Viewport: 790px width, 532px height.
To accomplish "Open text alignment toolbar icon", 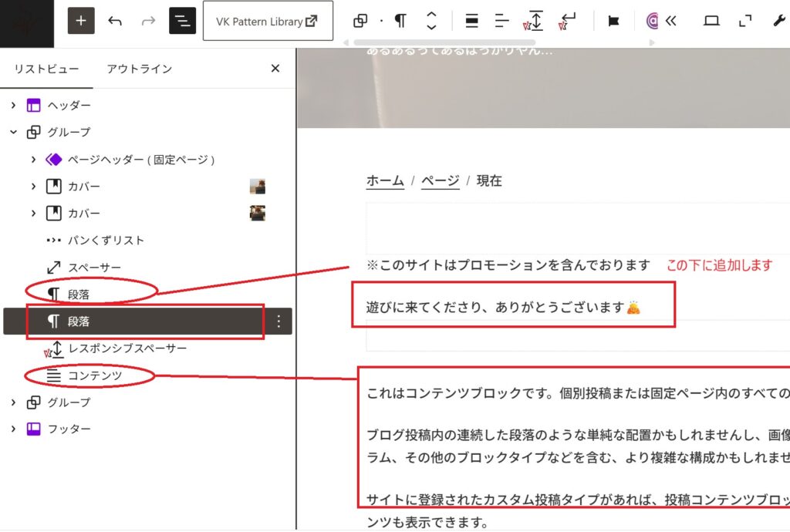I will pyautogui.click(x=501, y=21).
